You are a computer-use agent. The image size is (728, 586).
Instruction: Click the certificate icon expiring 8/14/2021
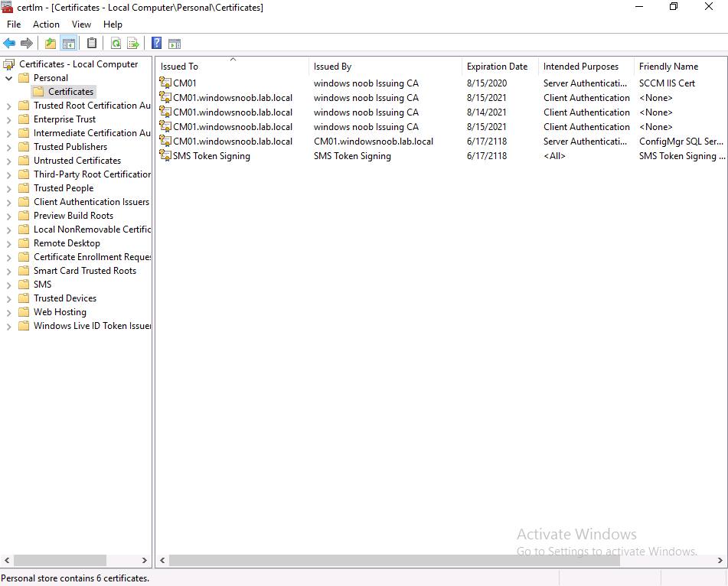coord(165,112)
